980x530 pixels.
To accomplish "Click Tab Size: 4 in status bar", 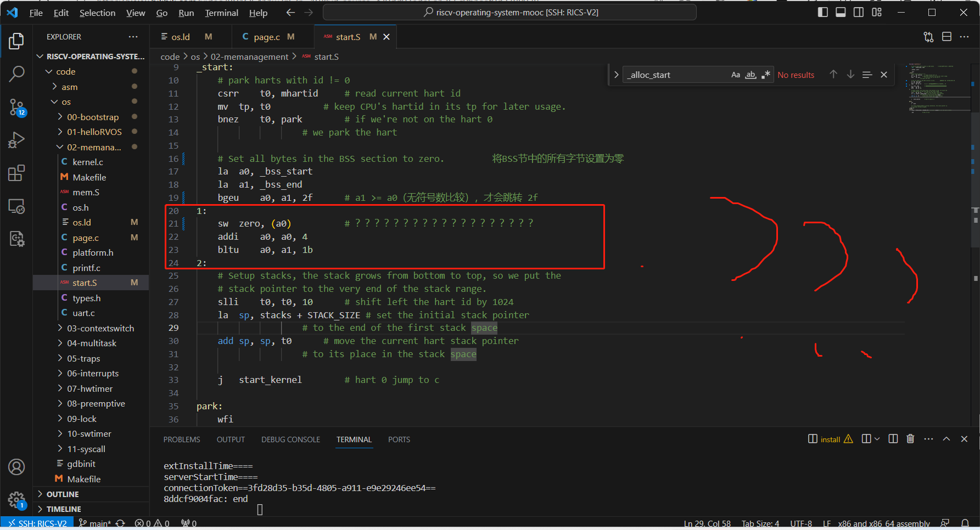I will pyautogui.click(x=760, y=523).
